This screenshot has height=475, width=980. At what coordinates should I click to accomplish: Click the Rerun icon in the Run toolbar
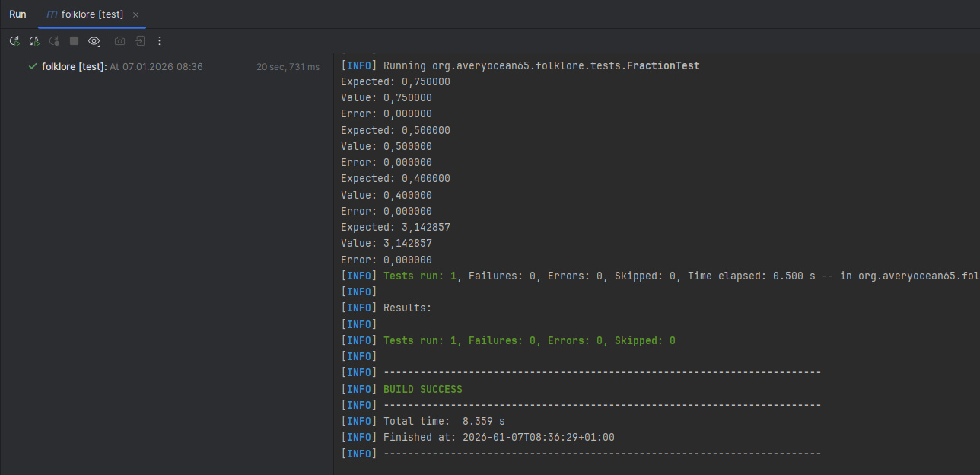[x=14, y=41]
